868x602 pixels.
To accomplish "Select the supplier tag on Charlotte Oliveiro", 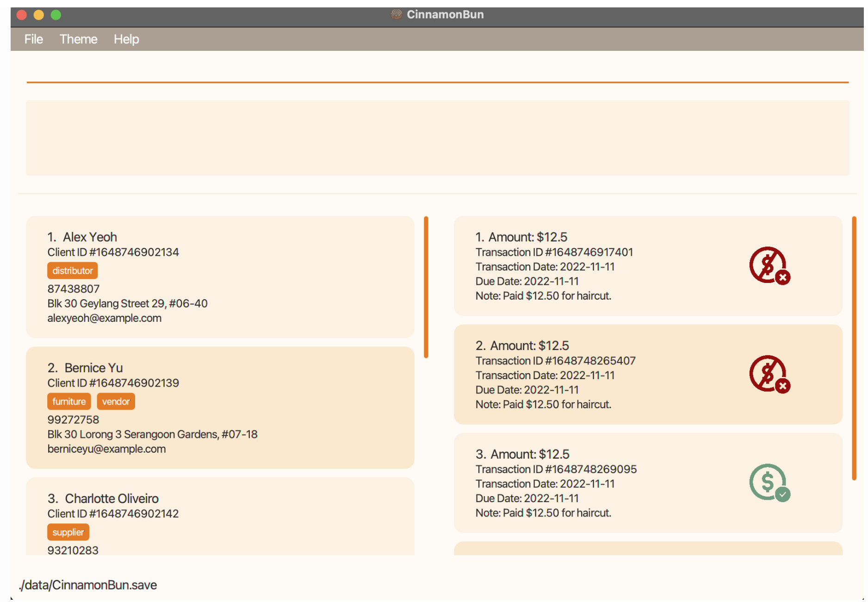I will (x=68, y=532).
